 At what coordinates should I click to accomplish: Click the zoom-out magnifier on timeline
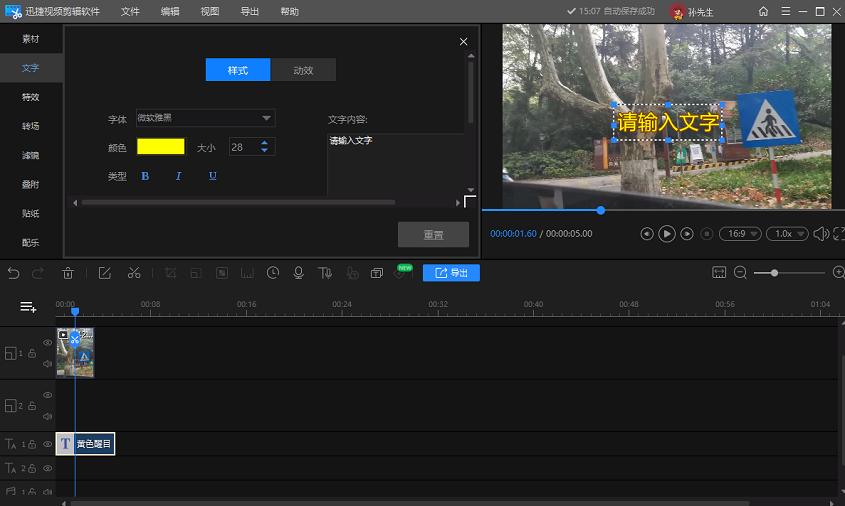tap(741, 273)
